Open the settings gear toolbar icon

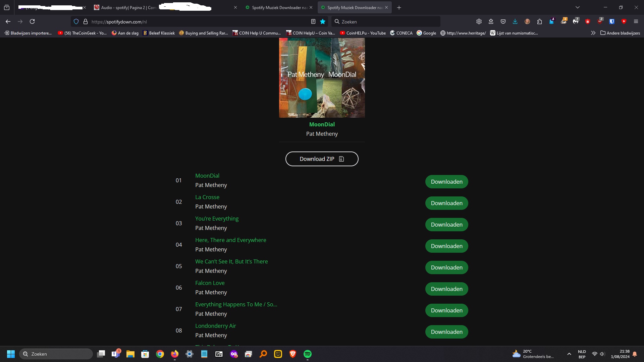point(479,21)
